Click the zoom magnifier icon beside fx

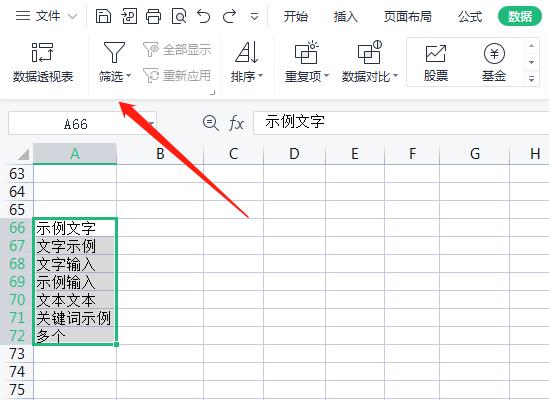210,123
